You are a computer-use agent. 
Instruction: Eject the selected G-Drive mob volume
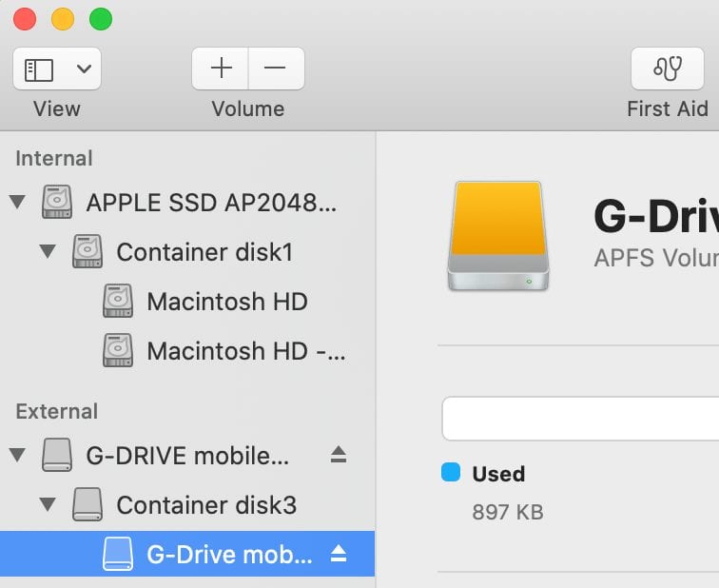coord(339,554)
